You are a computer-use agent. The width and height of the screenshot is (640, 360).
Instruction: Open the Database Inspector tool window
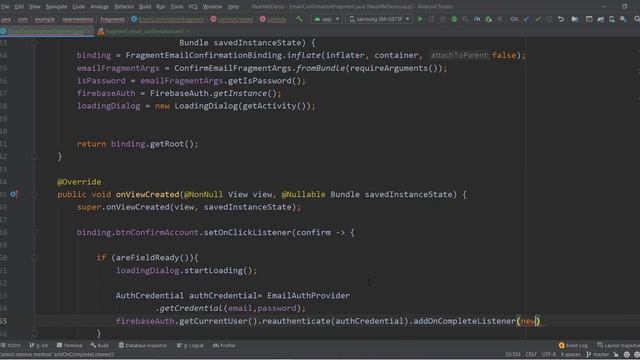tap(143, 345)
